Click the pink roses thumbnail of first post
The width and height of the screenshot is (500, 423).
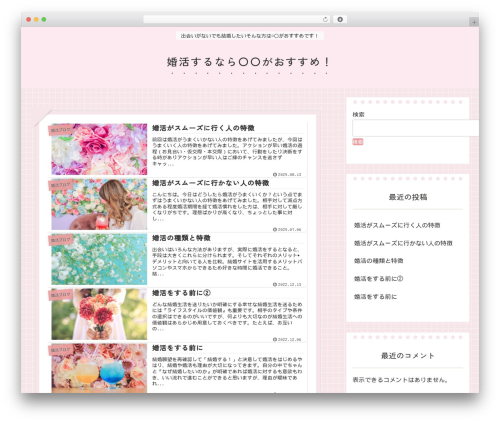[x=99, y=149]
